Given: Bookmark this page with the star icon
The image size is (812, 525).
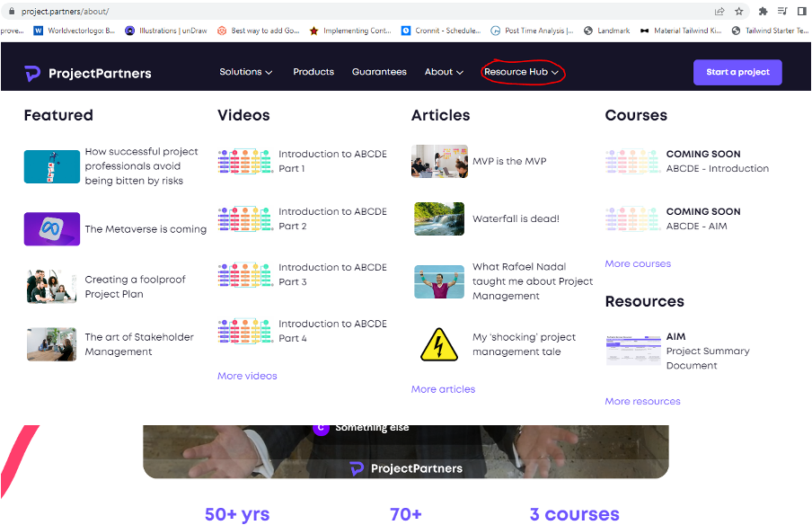Looking at the screenshot, I should pyautogui.click(x=739, y=12).
